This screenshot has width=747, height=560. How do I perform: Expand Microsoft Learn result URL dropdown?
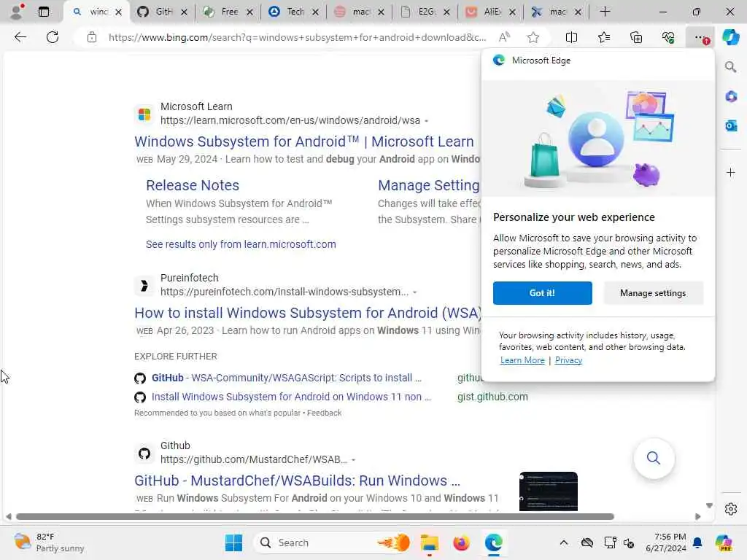tap(426, 121)
